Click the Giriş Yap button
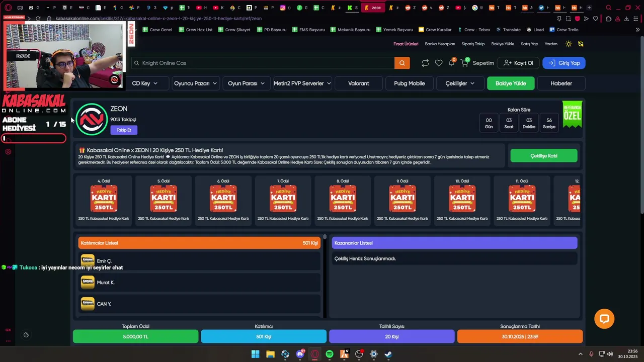 564,63
